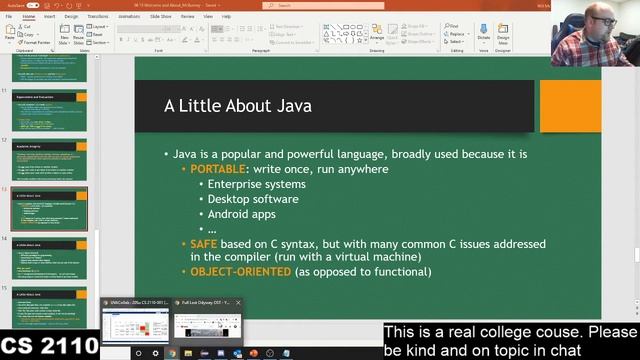Click the slide title 'A Little About Java'
This screenshot has height=360, width=640.
[x=238, y=106]
